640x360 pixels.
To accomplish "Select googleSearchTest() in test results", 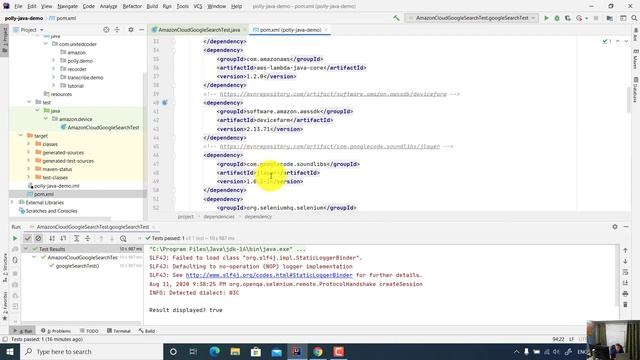I will [x=77, y=266].
